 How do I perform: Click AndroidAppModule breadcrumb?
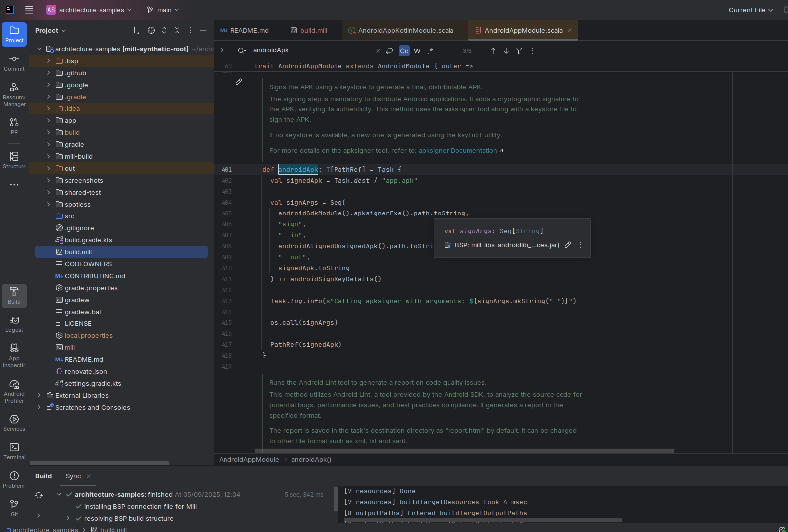(x=249, y=459)
